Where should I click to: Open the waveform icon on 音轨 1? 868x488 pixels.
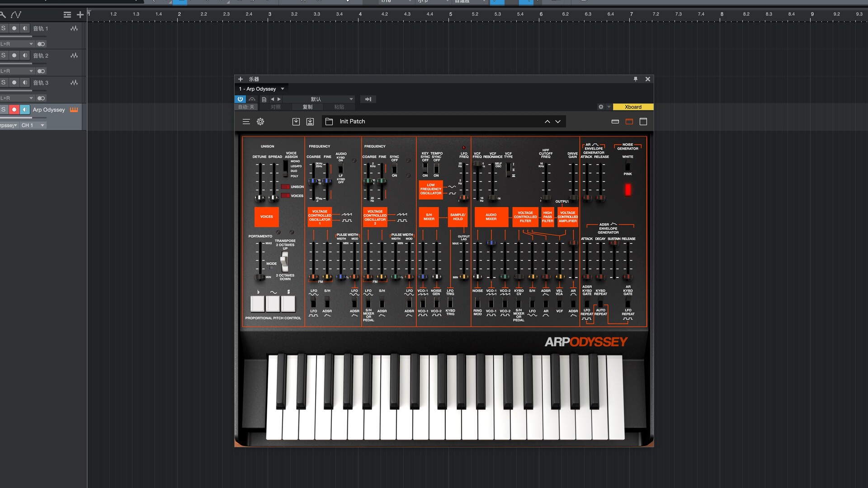[x=74, y=28]
